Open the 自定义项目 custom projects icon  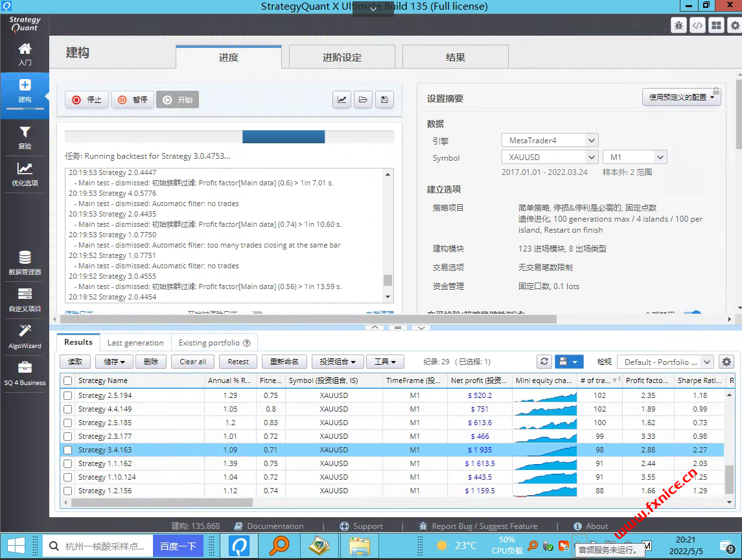coord(25,300)
